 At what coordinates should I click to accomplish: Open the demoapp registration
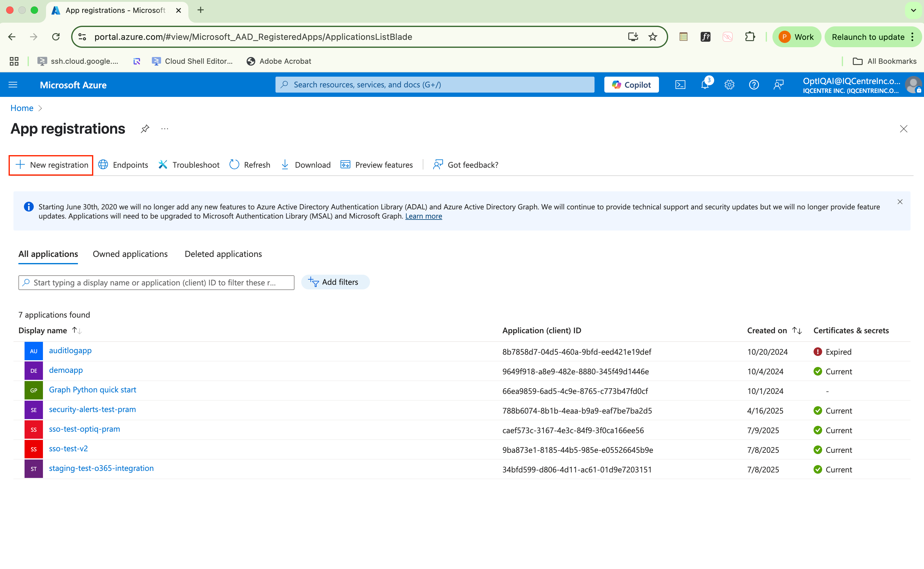click(66, 370)
